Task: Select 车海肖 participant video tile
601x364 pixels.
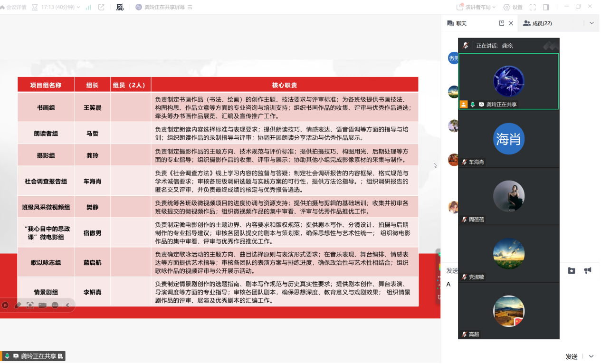Action: pos(508,139)
